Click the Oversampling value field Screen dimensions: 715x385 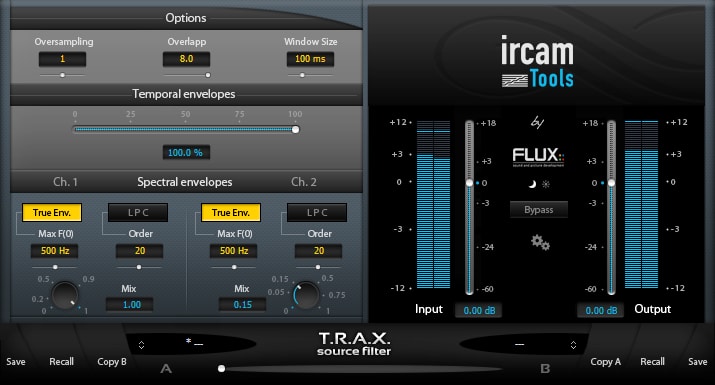(62, 59)
